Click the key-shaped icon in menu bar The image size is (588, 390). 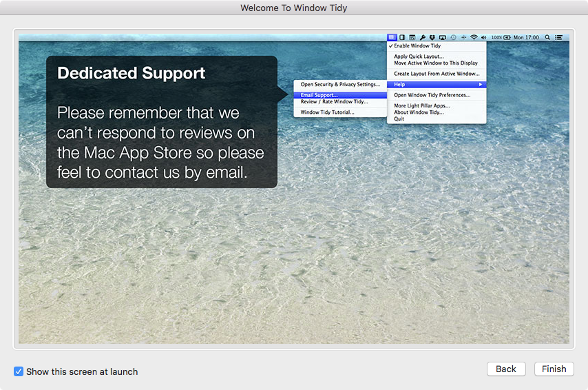pyautogui.click(x=422, y=37)
